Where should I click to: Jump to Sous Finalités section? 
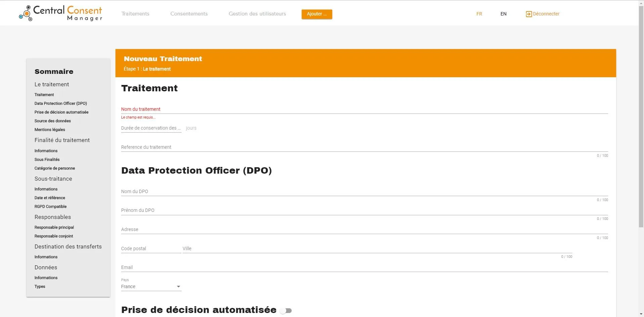pyautogui.click(x=47, y=160)
